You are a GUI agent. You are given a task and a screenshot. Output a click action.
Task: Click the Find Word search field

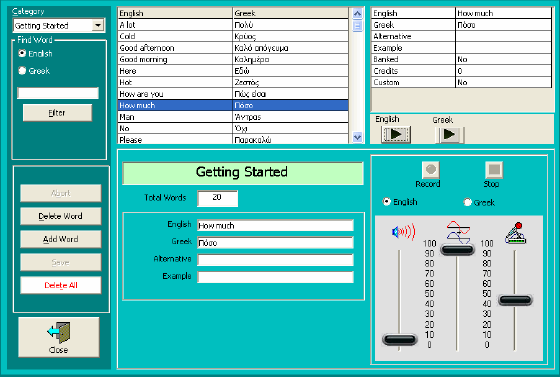point(58,93)
